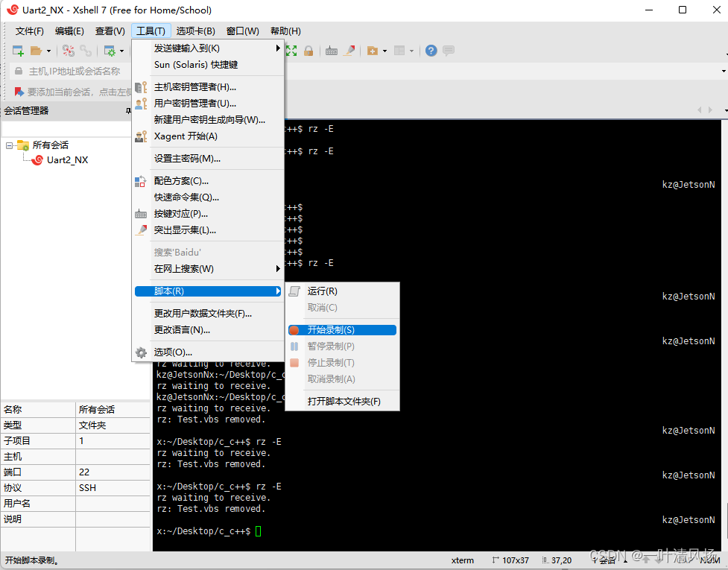The image size is (728, 570).
Task: Click the session manager search field
Action: pyautogui.click(x=66, y=129)
